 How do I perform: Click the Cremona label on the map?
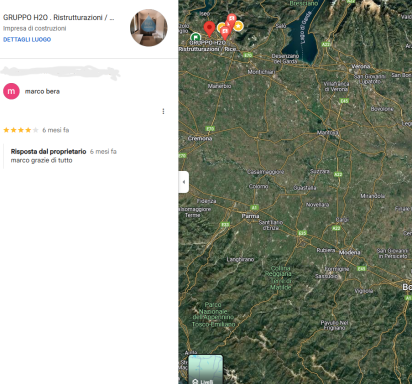[200, 138]
